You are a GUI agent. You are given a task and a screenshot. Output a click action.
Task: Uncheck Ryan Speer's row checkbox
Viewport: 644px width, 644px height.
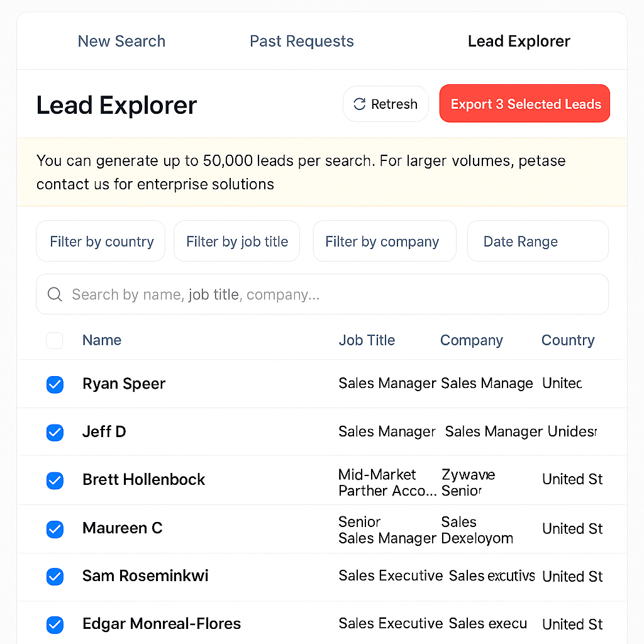(x=55, y=384)
